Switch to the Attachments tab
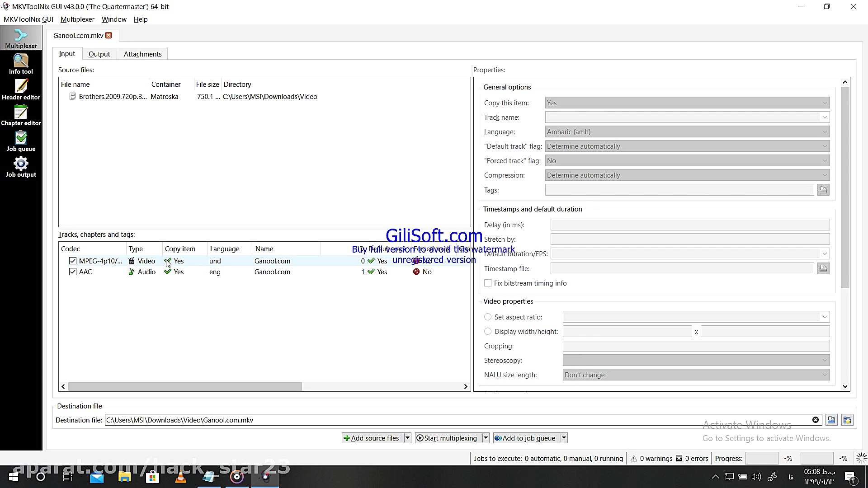The image size is (868, 488). (142, 54)
